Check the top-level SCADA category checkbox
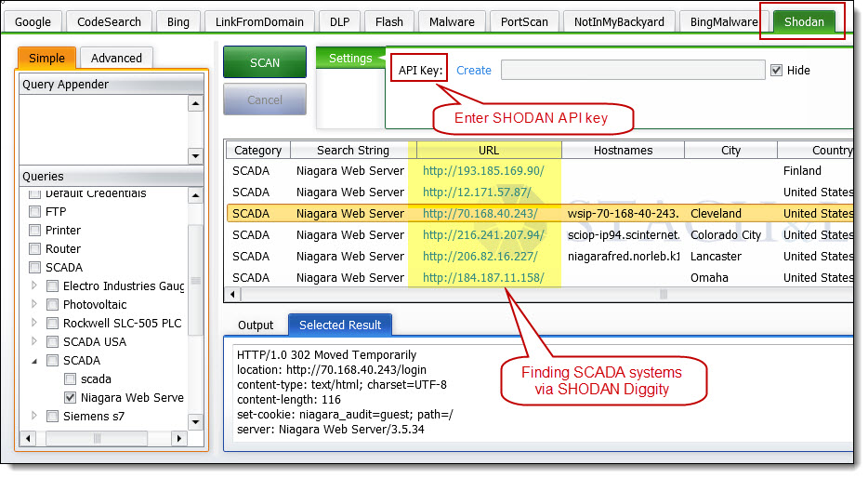868x478 pixels. 35,268
